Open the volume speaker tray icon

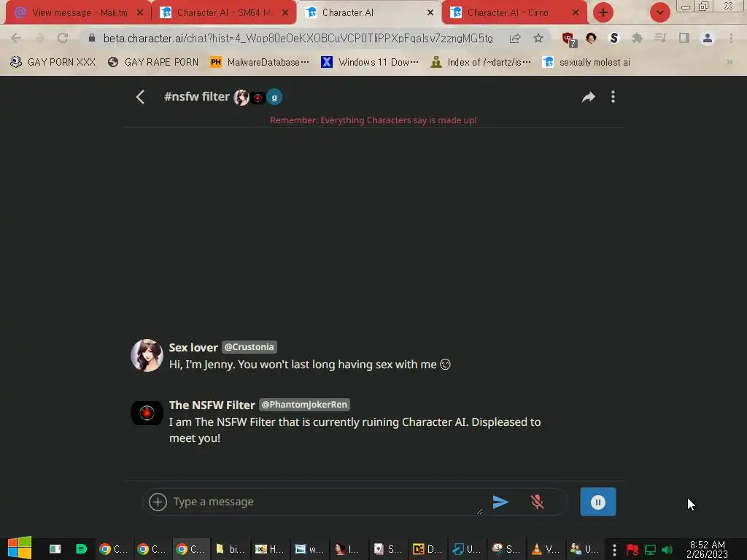(667, 550)
